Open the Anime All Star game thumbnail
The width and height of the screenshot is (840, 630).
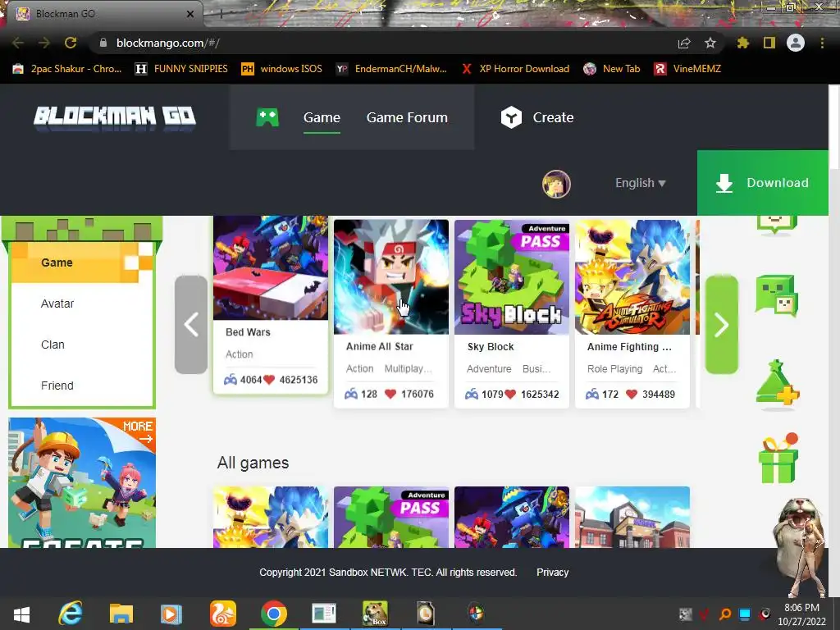coord(391,277)
